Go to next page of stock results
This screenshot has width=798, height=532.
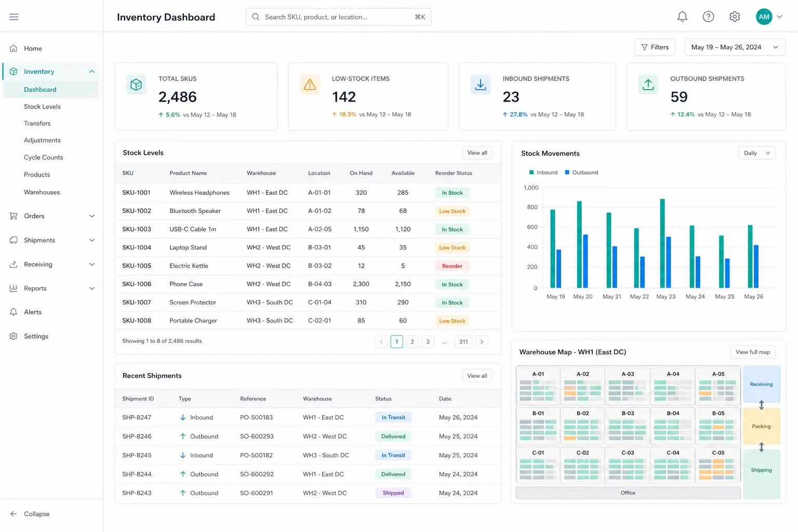coord(482,342)
